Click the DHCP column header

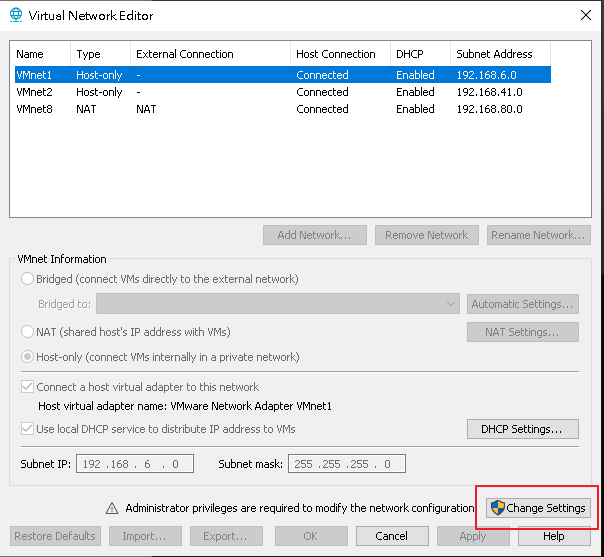420,54
